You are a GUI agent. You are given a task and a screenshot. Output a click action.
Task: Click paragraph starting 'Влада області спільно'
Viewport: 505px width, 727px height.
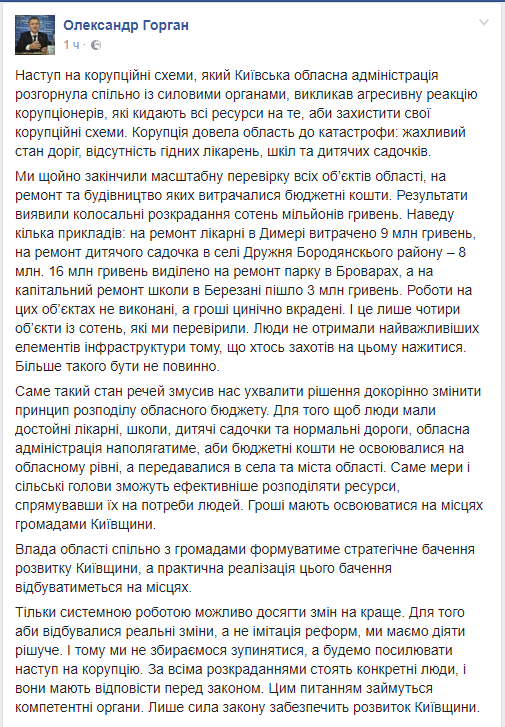click(x=245, y=568)
